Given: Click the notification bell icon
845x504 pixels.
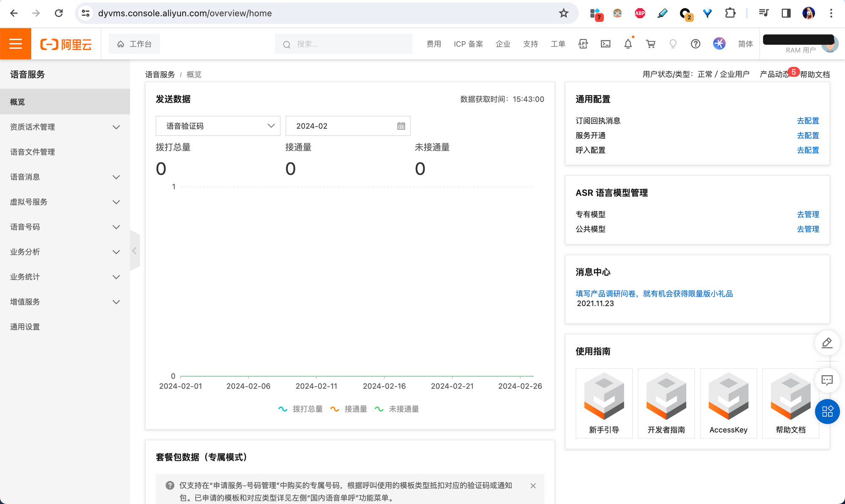Looking at the screenshot, I should (628, 44).
